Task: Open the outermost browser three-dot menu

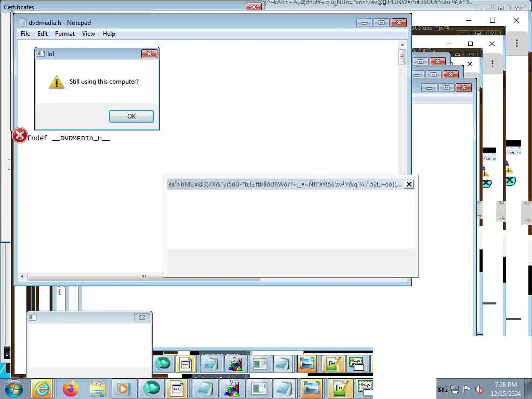Action: 517,43
